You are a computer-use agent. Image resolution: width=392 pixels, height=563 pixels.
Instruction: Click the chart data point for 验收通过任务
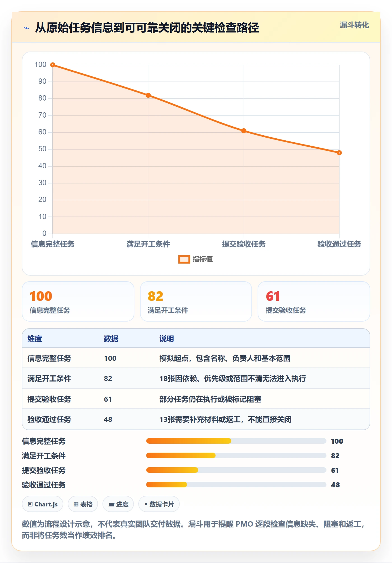(339, 153)
